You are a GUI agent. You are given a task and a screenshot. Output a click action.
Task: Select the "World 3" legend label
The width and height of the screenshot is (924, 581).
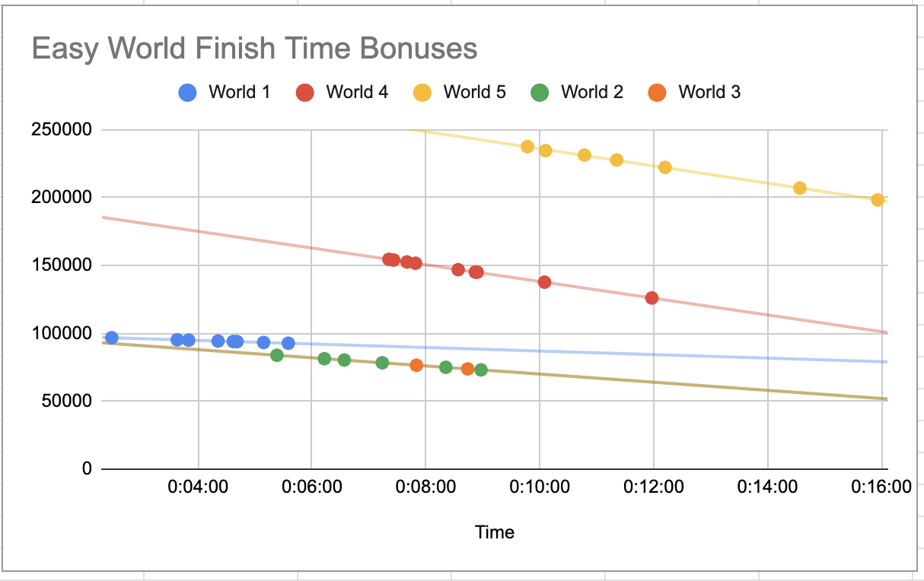[x=709, y=93]
